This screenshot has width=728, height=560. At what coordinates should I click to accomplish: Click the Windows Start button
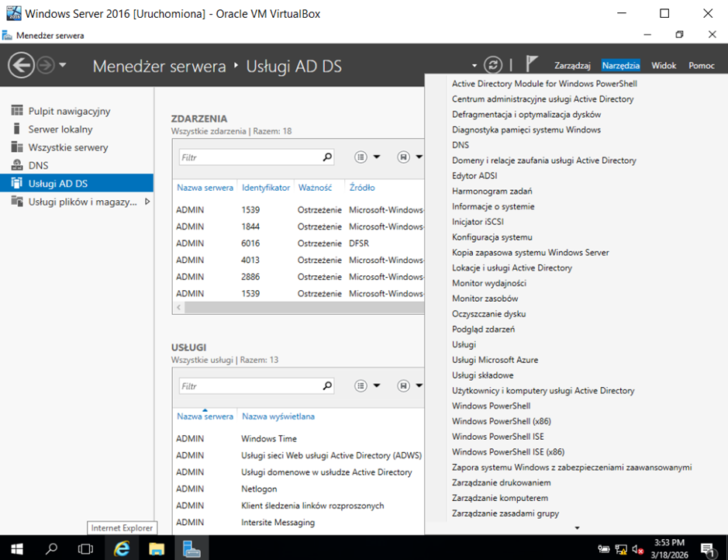(16, 548)
